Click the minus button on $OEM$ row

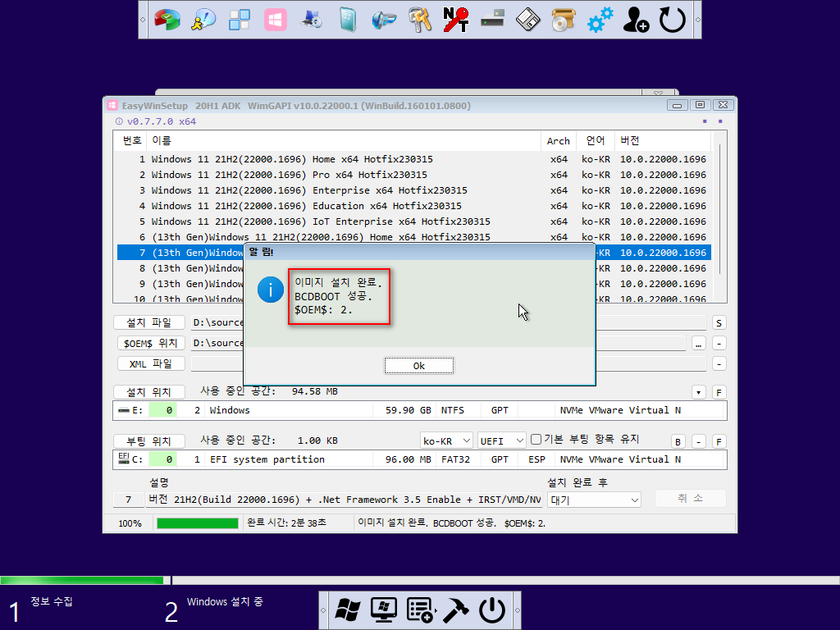[x=719, y=344]
